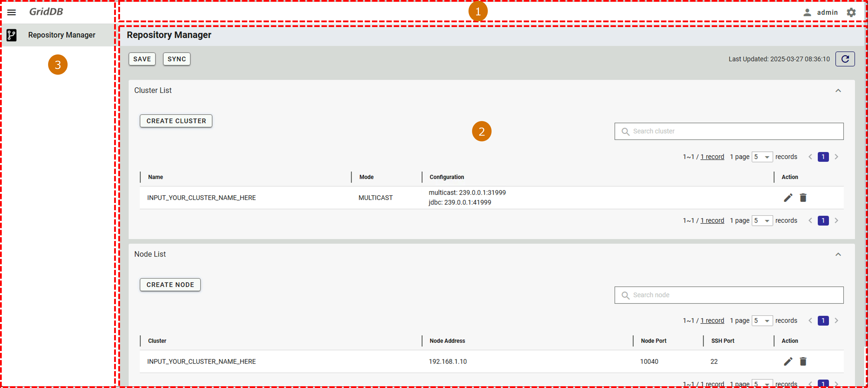868x388 pixels.
Task: Go to next page below cluster table
Action: (x=836, y=220)
